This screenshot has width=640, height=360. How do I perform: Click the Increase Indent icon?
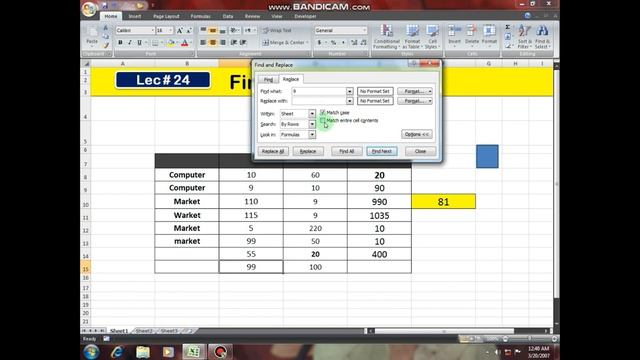click(x=243, y=42)
